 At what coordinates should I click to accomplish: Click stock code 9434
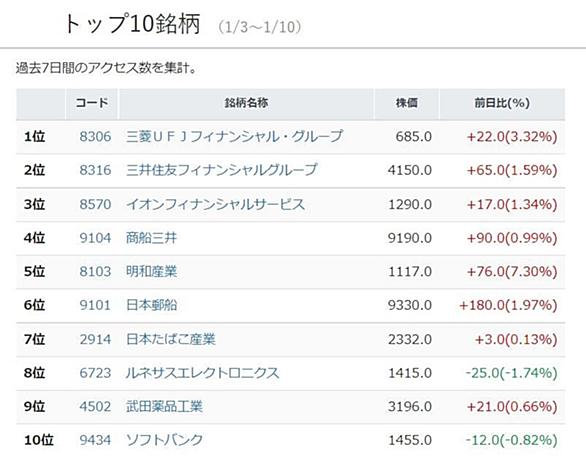pos(95,440)
